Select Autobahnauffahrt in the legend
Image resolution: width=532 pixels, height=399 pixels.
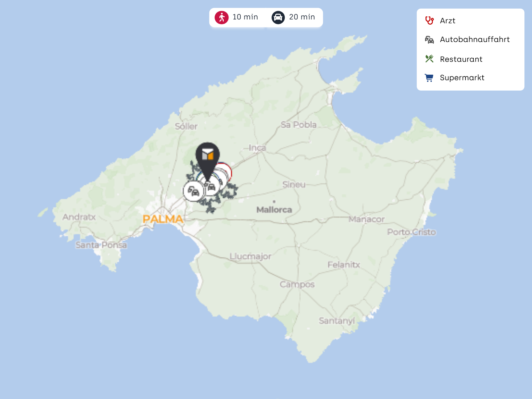[474, 40]
